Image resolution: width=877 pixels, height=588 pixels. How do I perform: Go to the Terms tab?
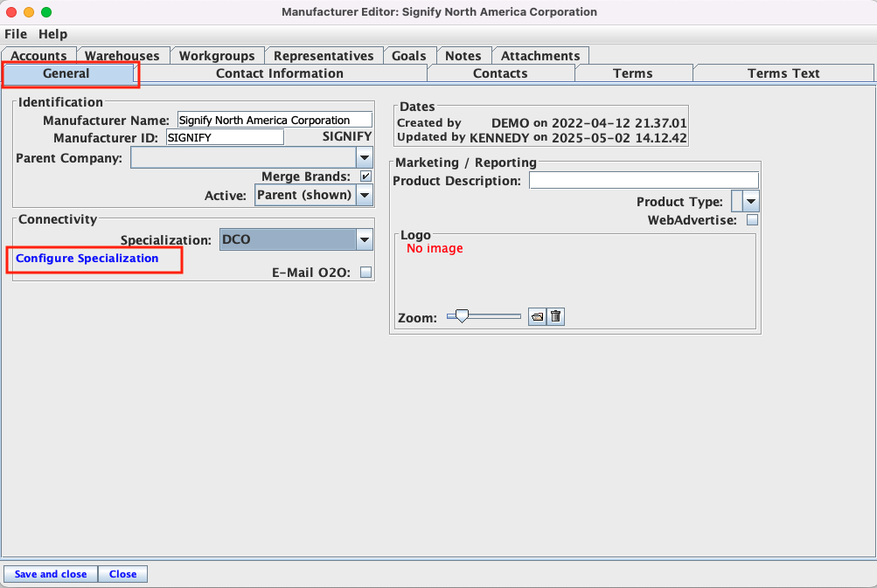(632, 73)
